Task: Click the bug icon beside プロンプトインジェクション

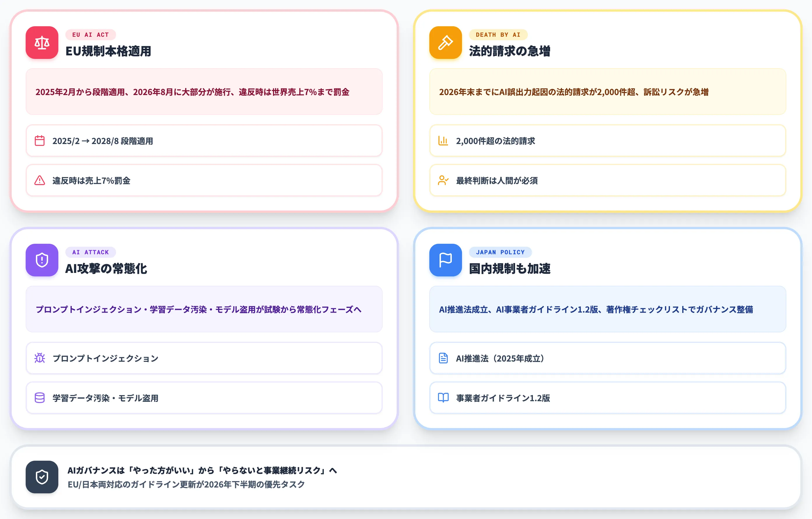Action: click(x=40, y=358)
